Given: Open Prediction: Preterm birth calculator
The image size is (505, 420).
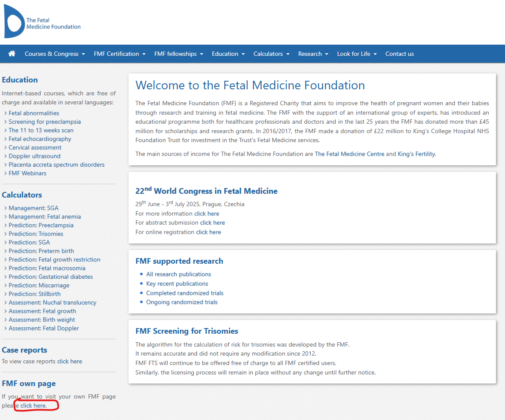Looking at the screenshot, I should 41,251.
